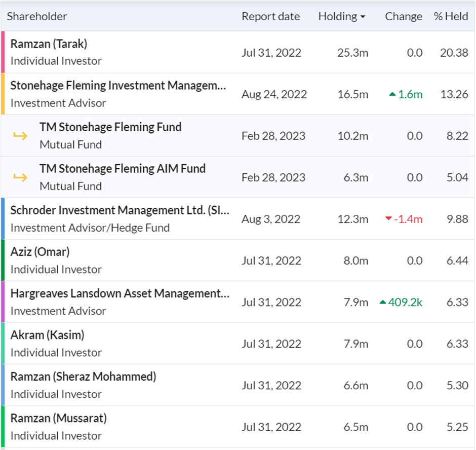Open shareholder Ramzan (Mussarat)
Screen dimensions: 476x450
pyautogui.click(x=59, y=419)
